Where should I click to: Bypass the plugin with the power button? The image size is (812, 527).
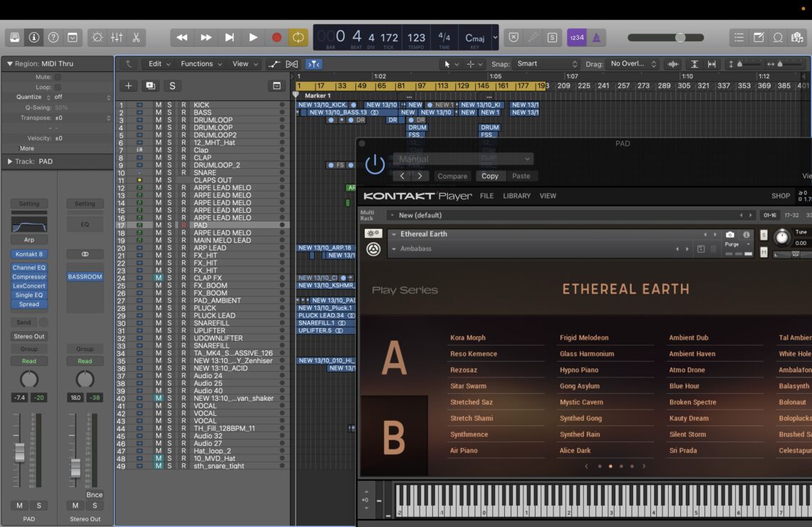pos(376,164)
